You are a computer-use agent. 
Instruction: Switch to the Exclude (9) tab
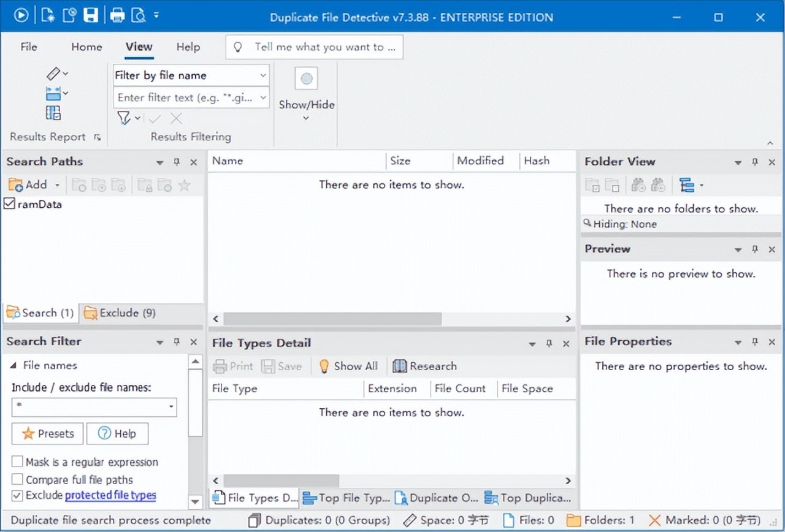(x=120, y=313)
